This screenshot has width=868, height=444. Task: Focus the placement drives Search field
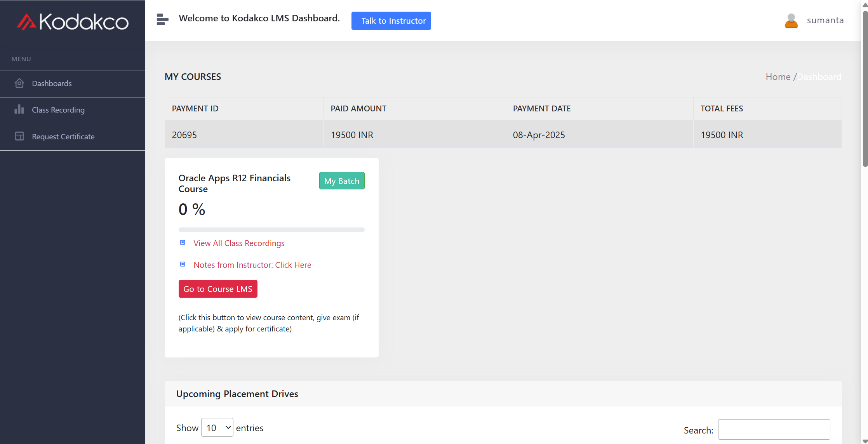(x=774, y=429)
